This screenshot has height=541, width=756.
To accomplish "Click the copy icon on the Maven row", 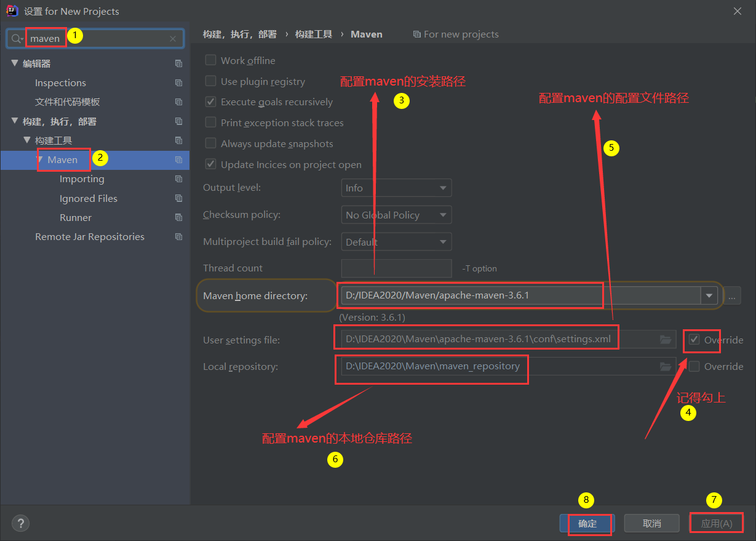I will 178,160.
